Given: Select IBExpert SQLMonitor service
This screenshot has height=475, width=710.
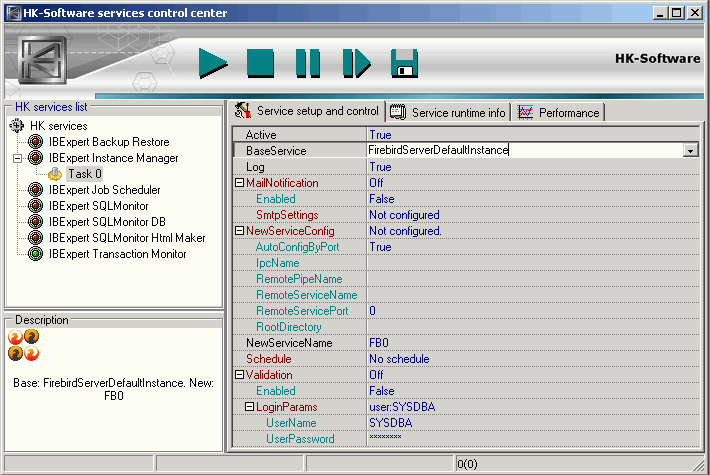Looking at the screenshot, I should tap(99, 206).
